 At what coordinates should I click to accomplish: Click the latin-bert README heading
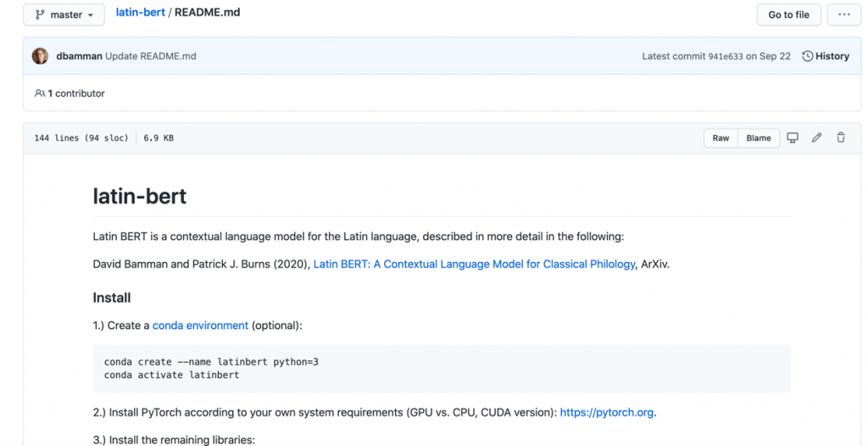(140, 196)
